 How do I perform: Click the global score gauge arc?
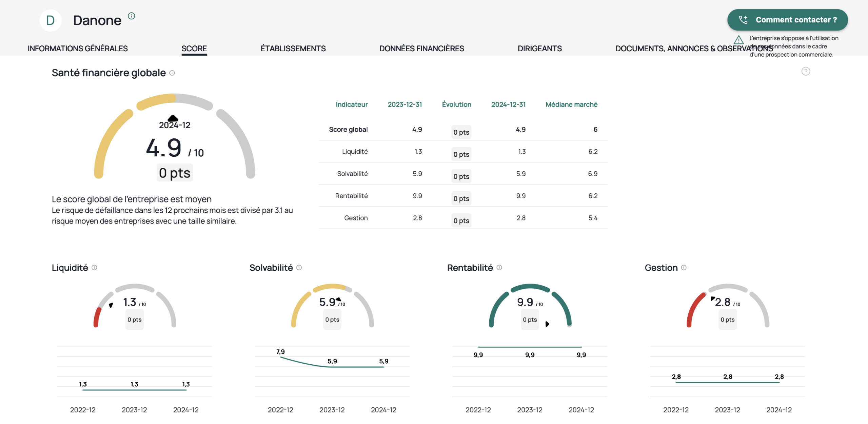click(156, 100)
